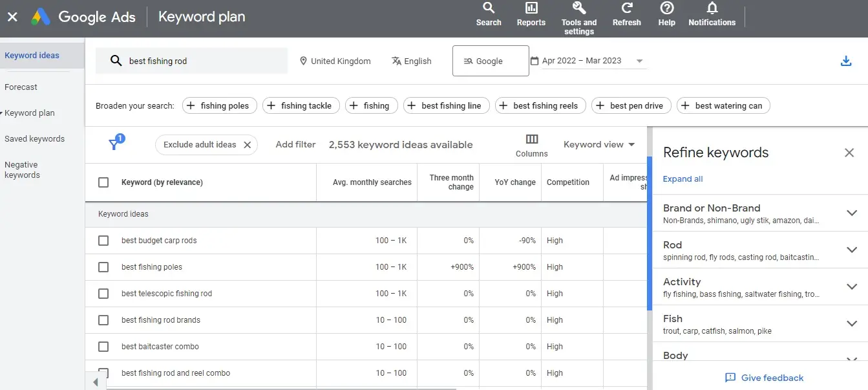
Task: Click the keyword search field
Action: 192,61
